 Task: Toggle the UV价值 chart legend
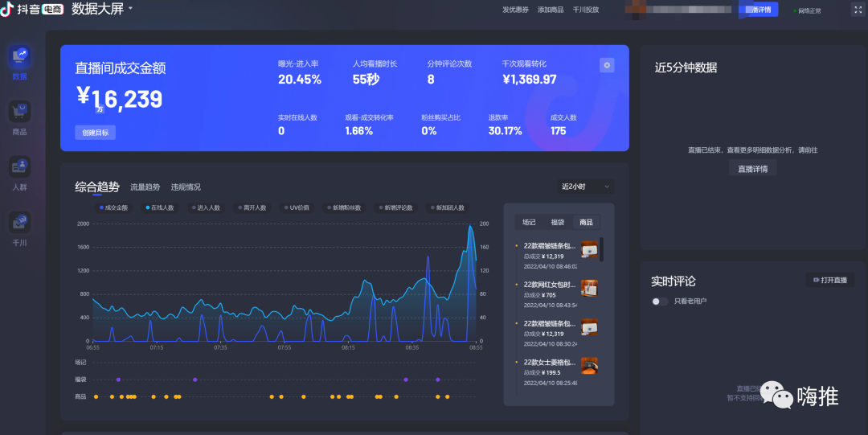coord(296,207)
